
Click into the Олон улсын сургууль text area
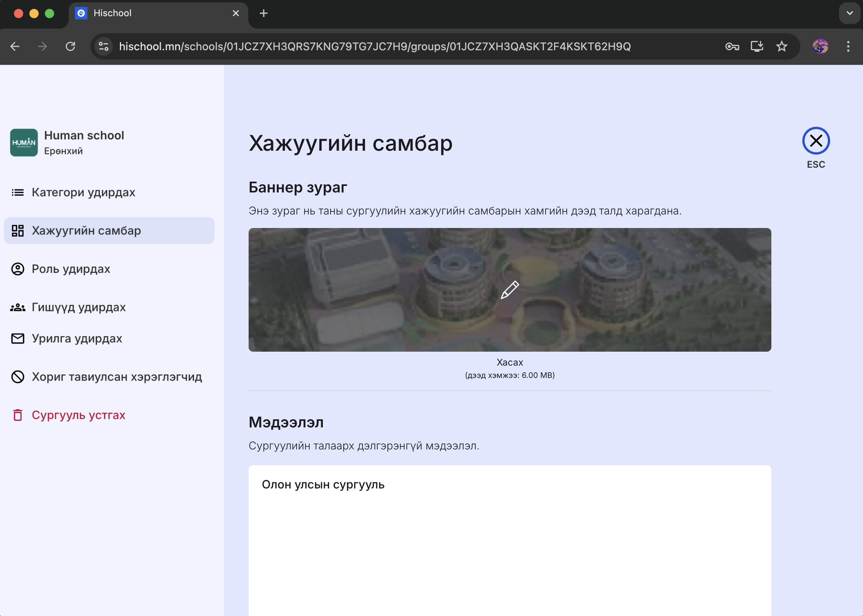[x=510, y=541]
